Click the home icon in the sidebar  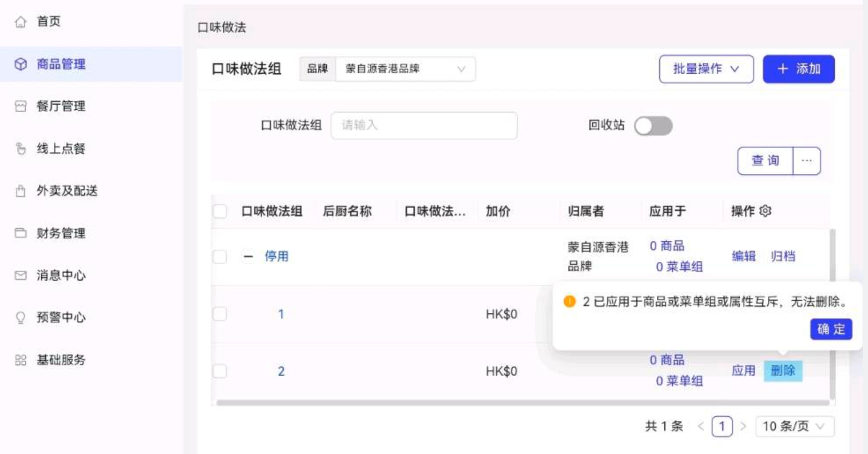(21, 22)
